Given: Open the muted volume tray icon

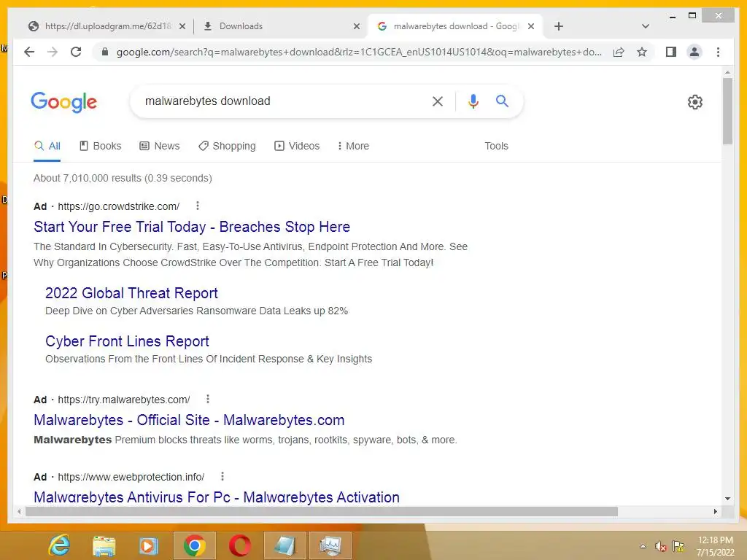Looking at the screenshot, I should click(x=660, y=546).
